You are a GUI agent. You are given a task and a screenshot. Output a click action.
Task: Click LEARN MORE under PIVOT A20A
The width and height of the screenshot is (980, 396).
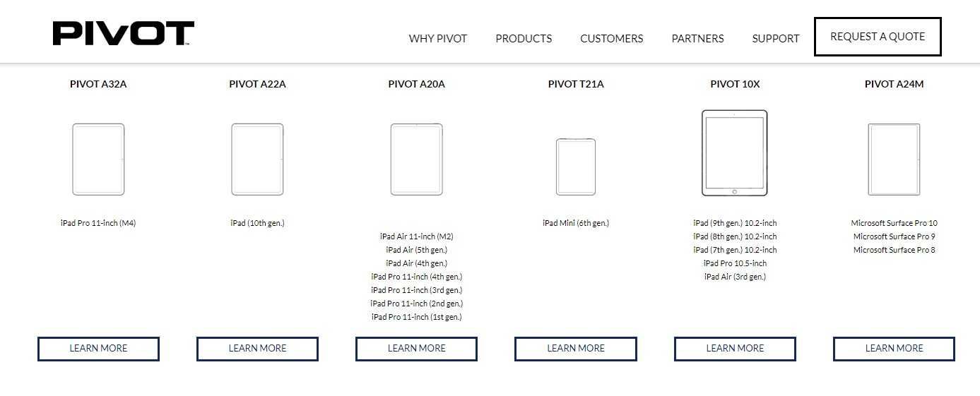(416, 349)
